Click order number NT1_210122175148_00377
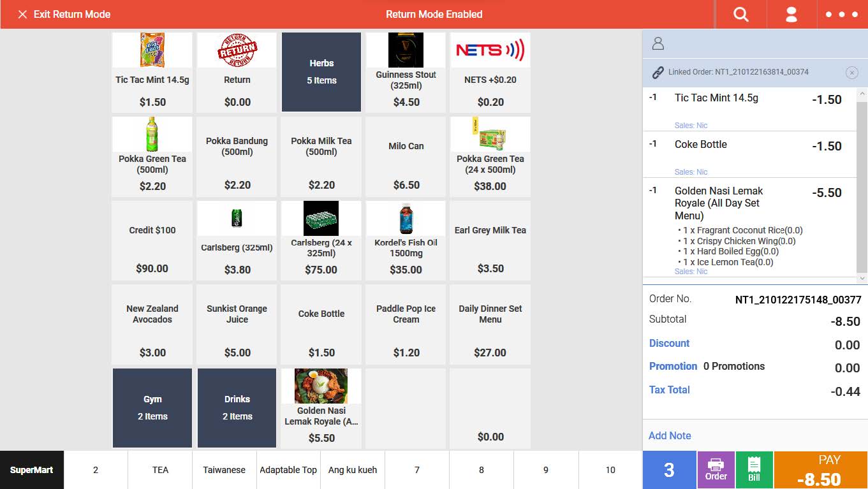Screen dimensions: 868x489 (798, 300)
